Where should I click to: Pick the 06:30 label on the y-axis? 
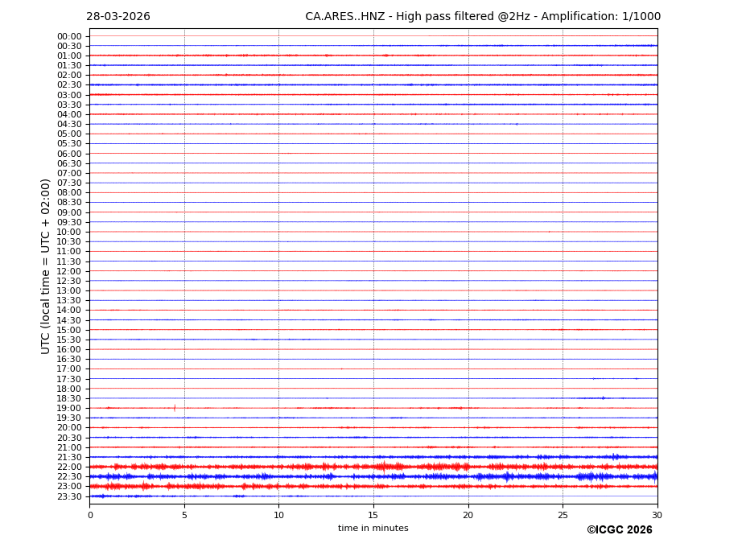click(69, 163)
